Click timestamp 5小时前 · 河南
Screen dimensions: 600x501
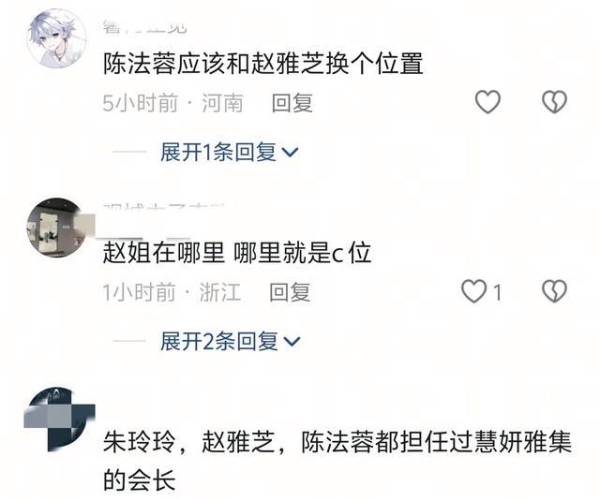pyautogui.click(x=173, y=103)
